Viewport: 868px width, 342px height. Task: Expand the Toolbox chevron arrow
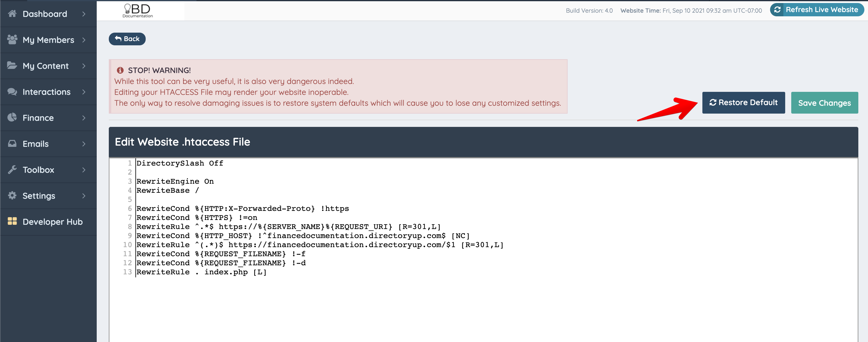coord(84,170)
